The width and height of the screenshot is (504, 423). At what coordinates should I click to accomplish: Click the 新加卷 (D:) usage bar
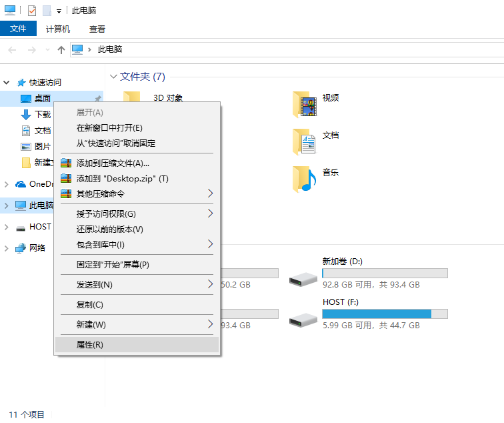(385, 273)
